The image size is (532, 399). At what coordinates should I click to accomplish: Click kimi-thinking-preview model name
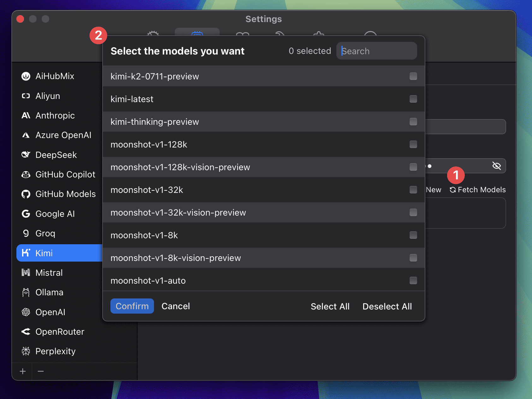pyautogui.click(x=155, y=122)
